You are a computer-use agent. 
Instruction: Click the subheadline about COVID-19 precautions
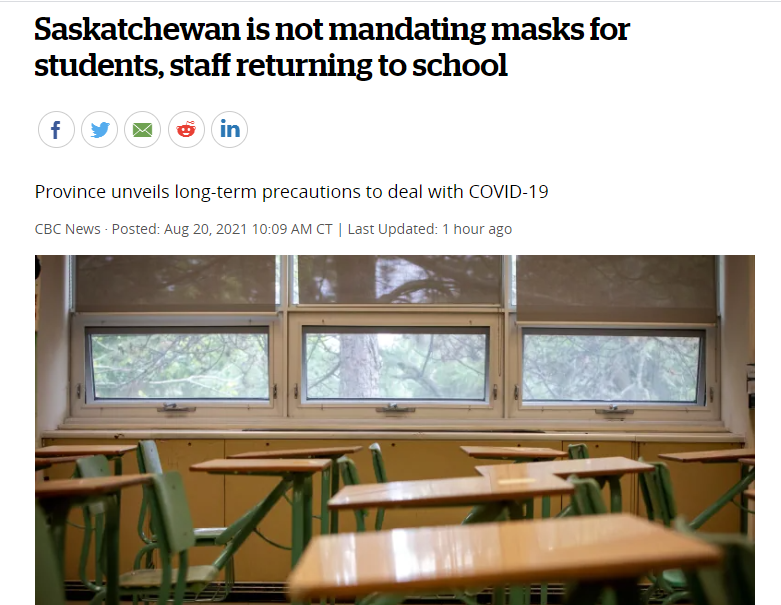coord(291,192)
